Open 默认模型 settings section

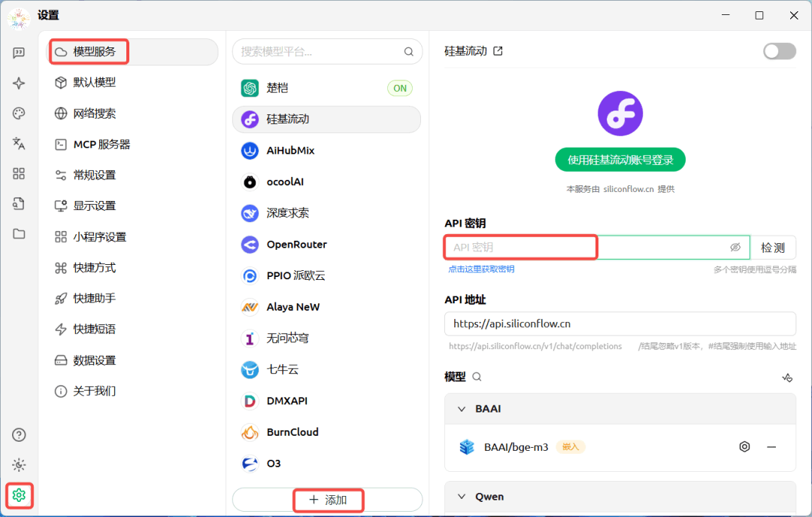(x=132, y=83)
